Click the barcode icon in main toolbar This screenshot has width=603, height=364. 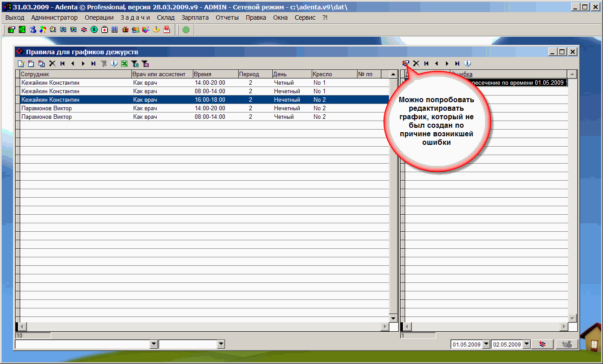pyautogui.click(x=115, y=30)
